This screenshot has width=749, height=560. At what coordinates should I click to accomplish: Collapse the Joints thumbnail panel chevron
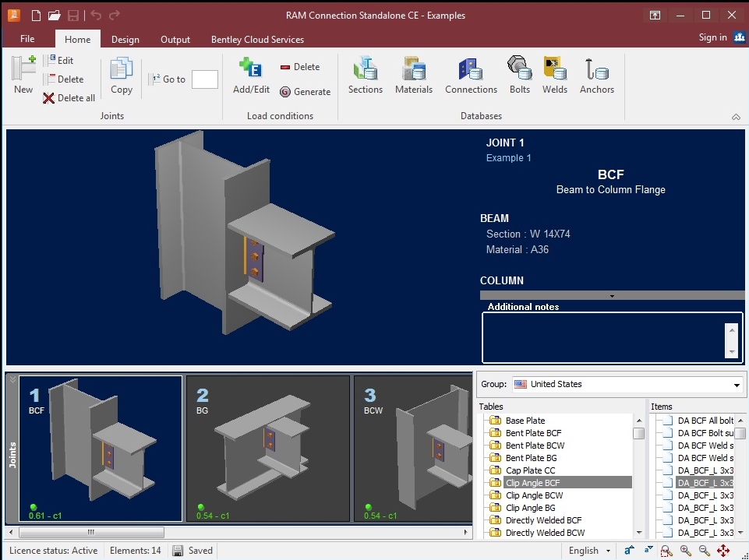(12, 380)
